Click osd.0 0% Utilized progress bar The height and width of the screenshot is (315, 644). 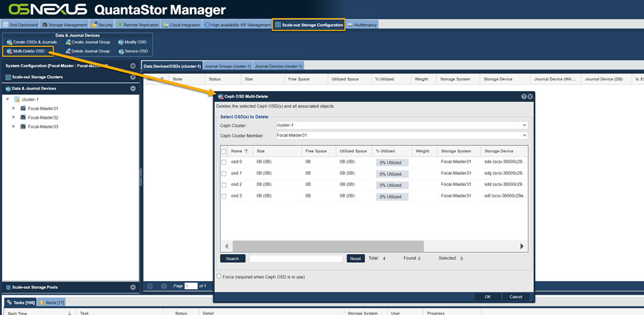tap(392, 163)
